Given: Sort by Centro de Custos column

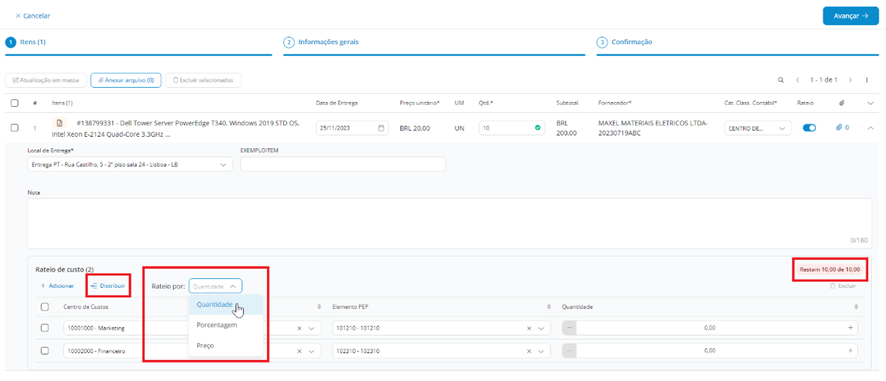Looking at the screenshot, I should [x=320, y=306].
